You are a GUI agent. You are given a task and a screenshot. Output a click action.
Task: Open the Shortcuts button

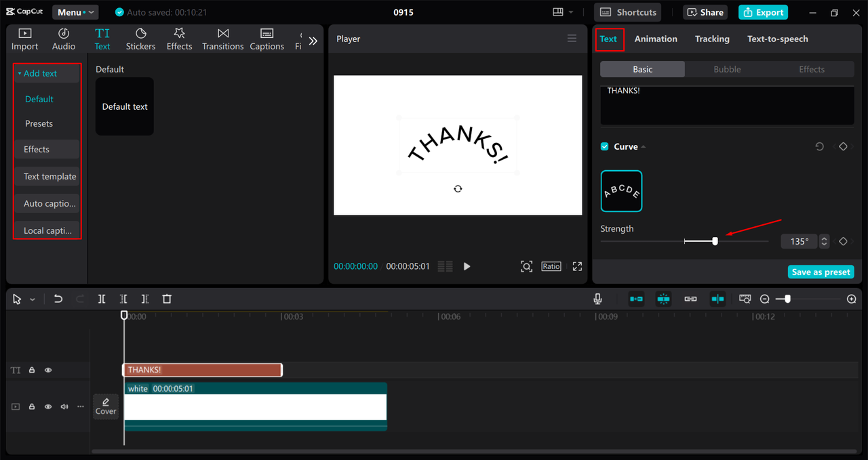pos(629,12)
